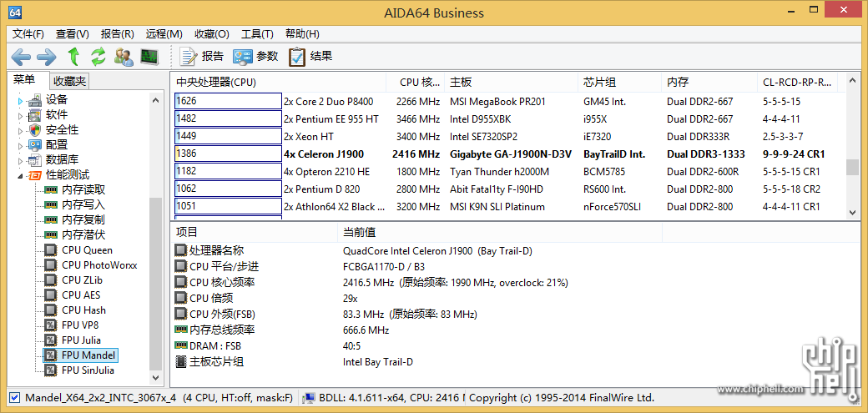Select 内存复制 benchmark in tree
This screenshot has height=413, width=868.
(83, 219)
